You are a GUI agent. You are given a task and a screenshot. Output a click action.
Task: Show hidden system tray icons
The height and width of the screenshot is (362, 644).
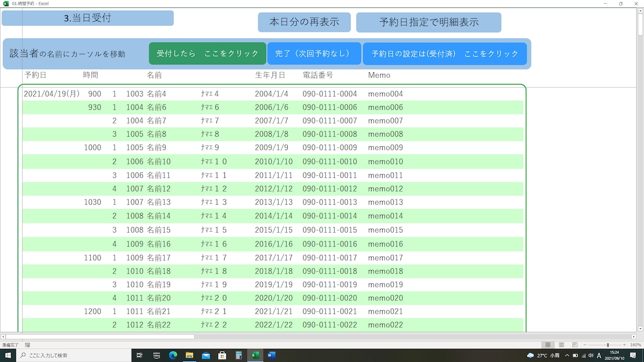pyautogui.click(x=567, y=356)
